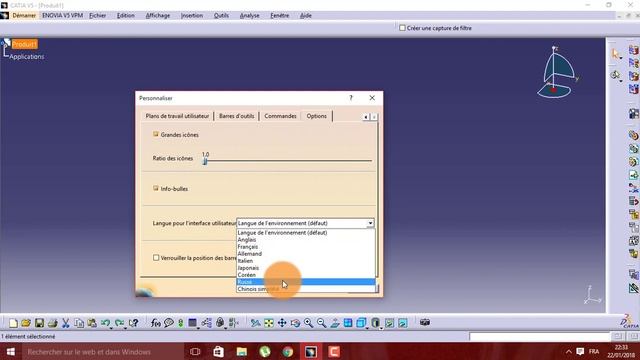Choose Russe in the language list

pyautogui.click(x=305, y=282)
